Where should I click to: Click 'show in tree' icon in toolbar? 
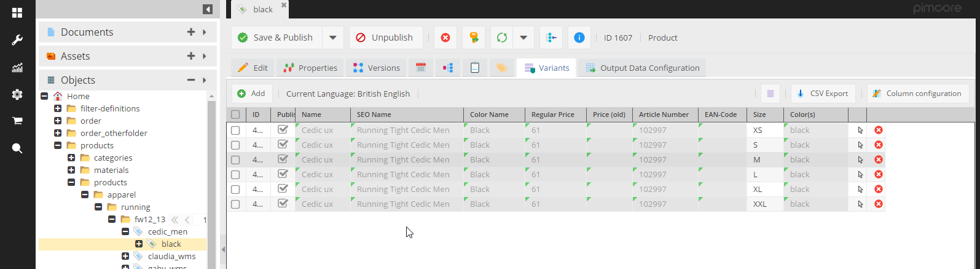click(x=551, y=38)
